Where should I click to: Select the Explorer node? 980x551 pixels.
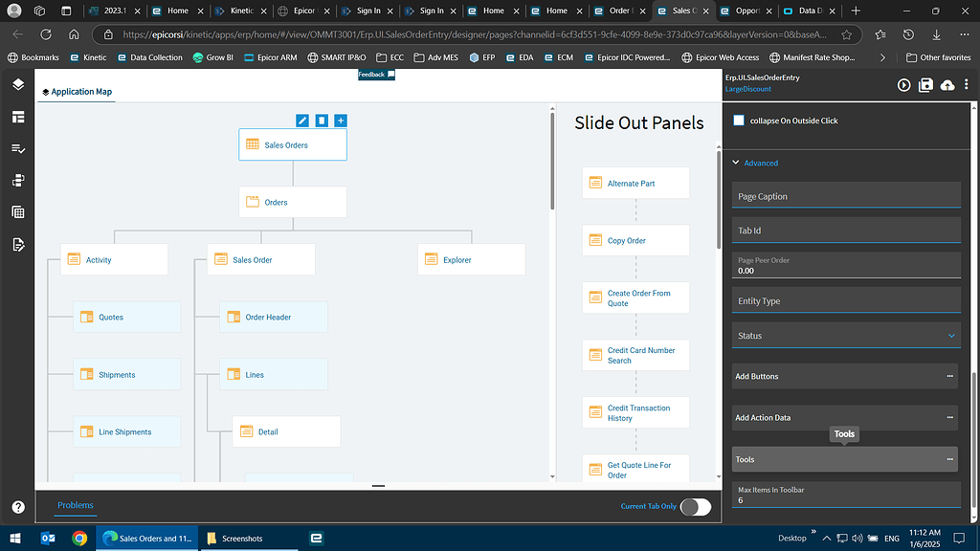coord(471,259)
